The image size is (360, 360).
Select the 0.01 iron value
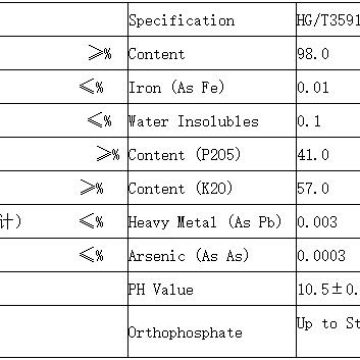coord(328,87)
